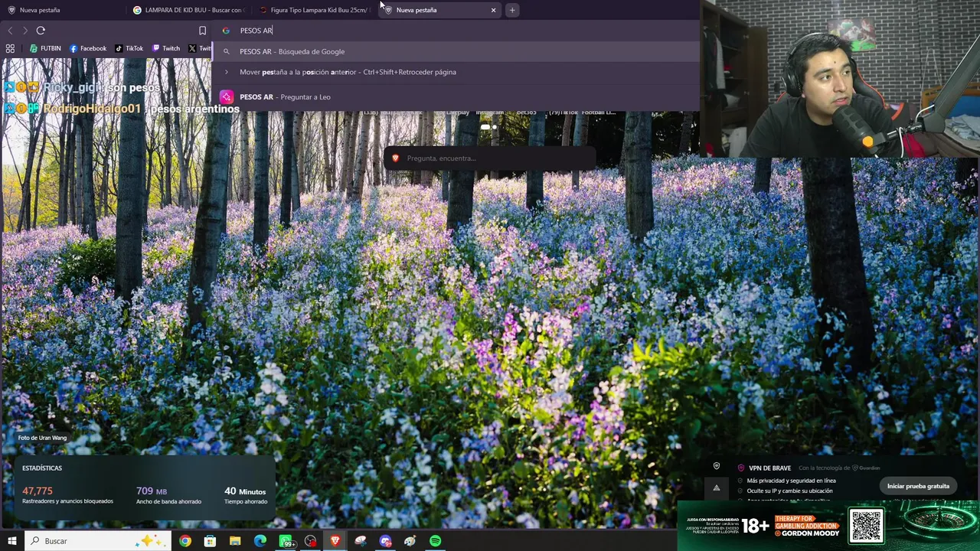Reload the current page
The image size is (980, 551).
pos(41,31)
